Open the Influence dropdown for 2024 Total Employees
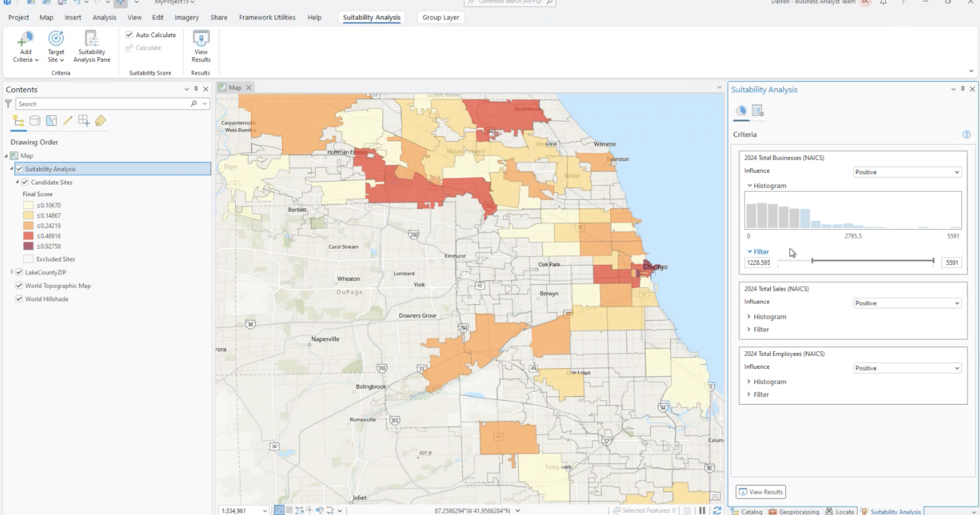The width and height of the screenshot is (980, 515). click(907, 368)
